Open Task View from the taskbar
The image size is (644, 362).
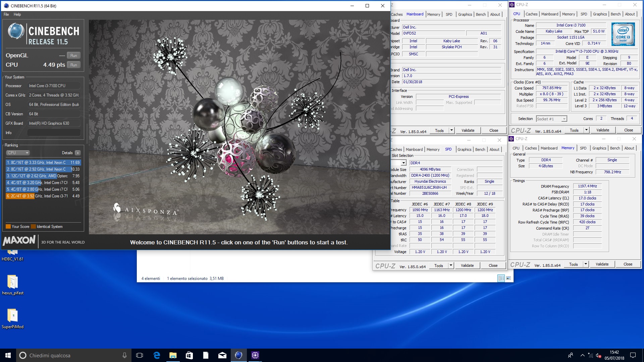coord(140,355)
